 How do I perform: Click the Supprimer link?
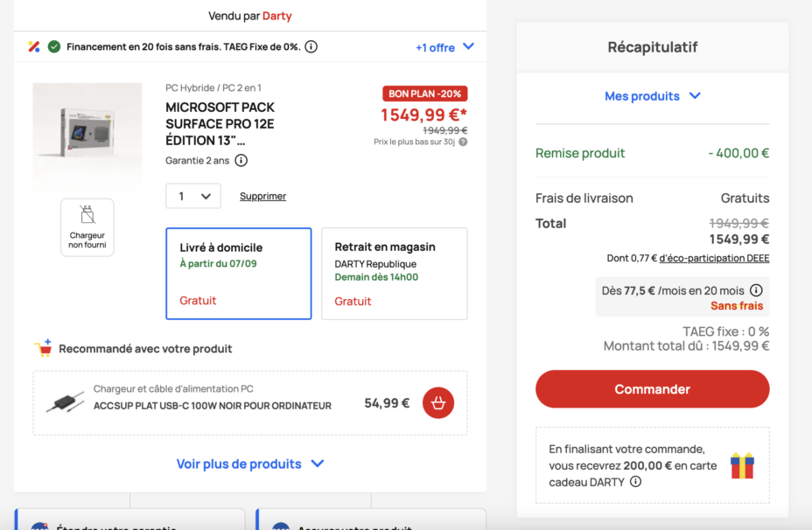(262, 196)
